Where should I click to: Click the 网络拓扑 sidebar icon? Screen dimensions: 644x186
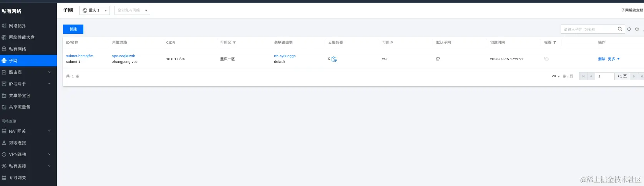coord(4,26)
